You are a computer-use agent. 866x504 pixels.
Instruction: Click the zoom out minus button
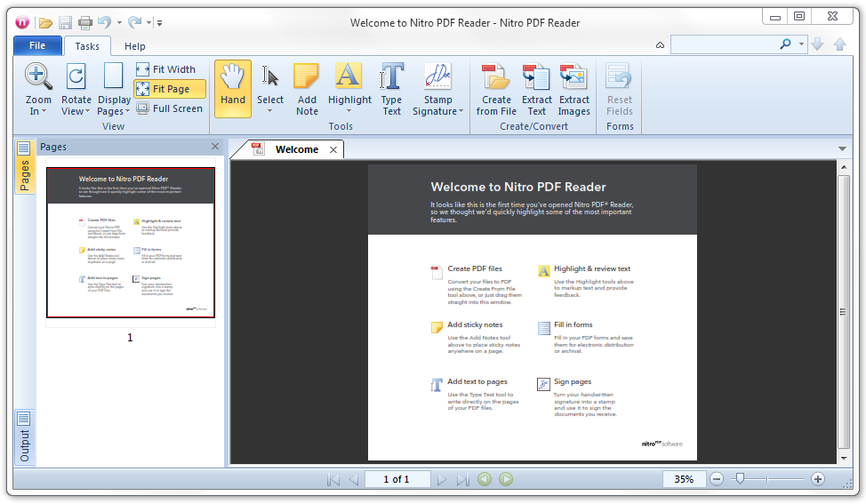tap(717, 479)
